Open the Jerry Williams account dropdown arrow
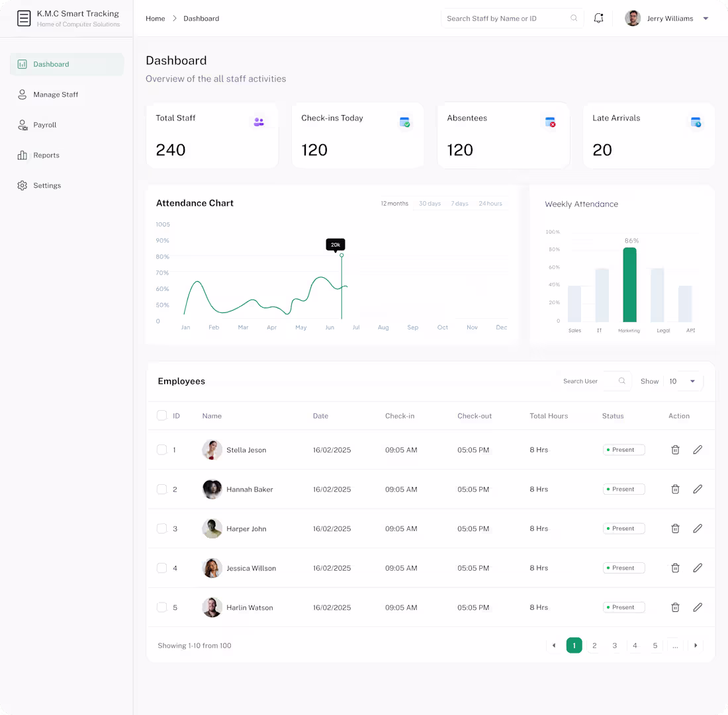This screenshot has width=728, height=715. [x=705, y=19]
